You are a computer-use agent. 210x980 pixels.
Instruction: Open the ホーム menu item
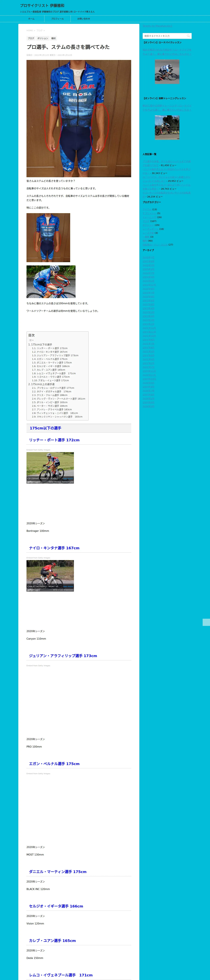coord(31,19)
